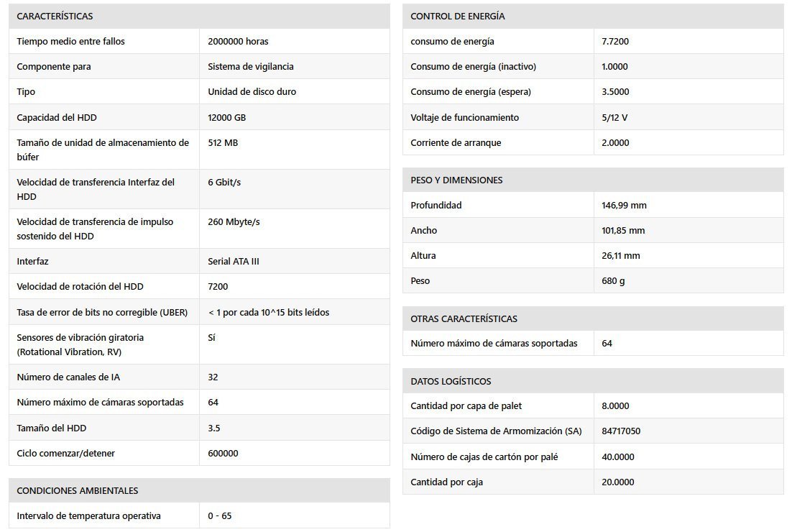Image resolution: width=792 pixels, height=532 pixels.
Task: Click the '2000000 horas' value cell
Action: (x=238, y=41)
